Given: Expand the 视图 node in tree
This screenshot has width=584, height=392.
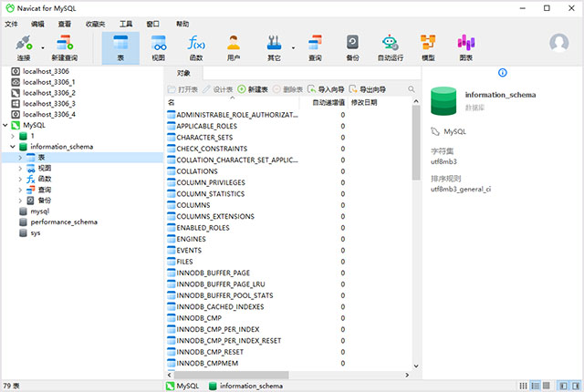Looking at the screenshot, I should pyautogui.click(x=20, y=169).
